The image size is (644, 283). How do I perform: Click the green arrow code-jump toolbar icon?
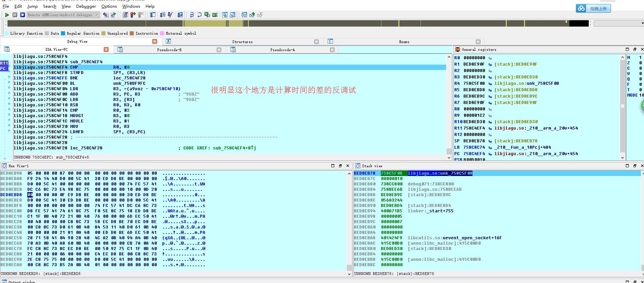[113, 15]
